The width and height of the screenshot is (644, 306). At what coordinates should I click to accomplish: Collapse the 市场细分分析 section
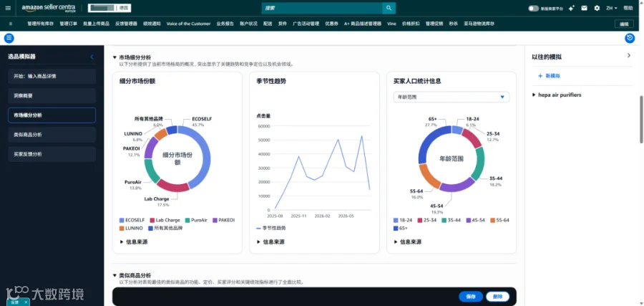pos(114,57)
